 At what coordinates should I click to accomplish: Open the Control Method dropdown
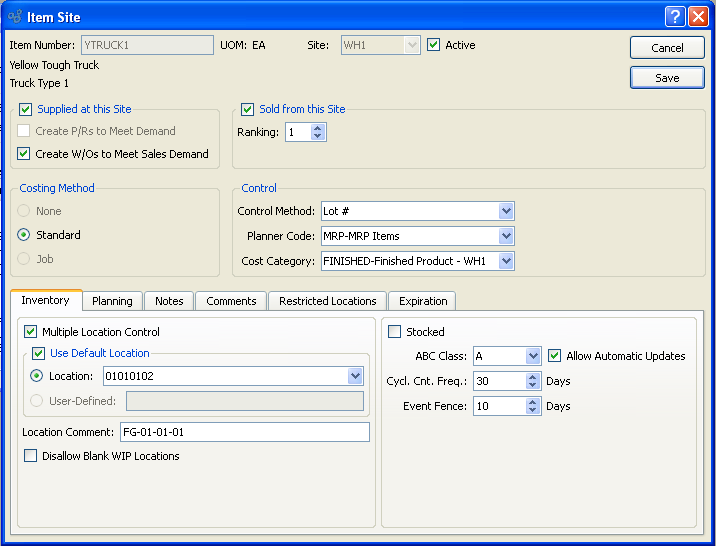[506, 211]
